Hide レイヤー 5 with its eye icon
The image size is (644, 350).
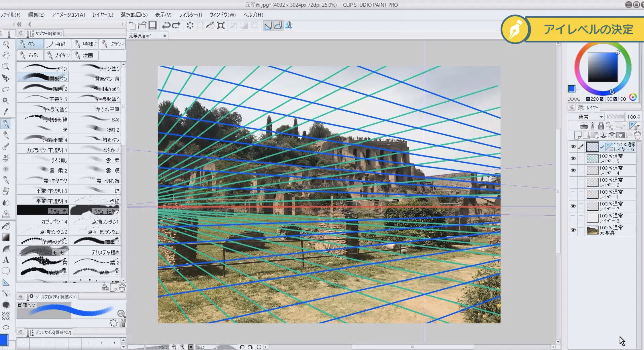[x=573, y=158]
